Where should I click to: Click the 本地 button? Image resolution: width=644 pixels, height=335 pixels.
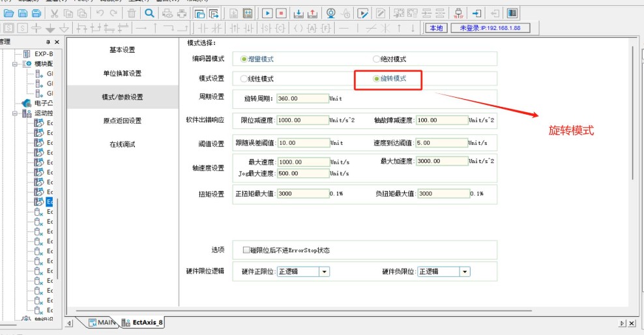(435, 28)
